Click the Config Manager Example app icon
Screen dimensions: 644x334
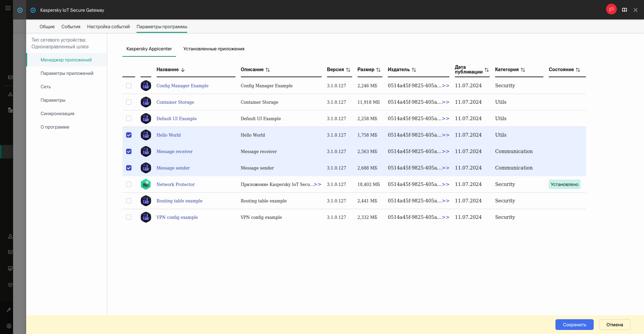point(146,86)
